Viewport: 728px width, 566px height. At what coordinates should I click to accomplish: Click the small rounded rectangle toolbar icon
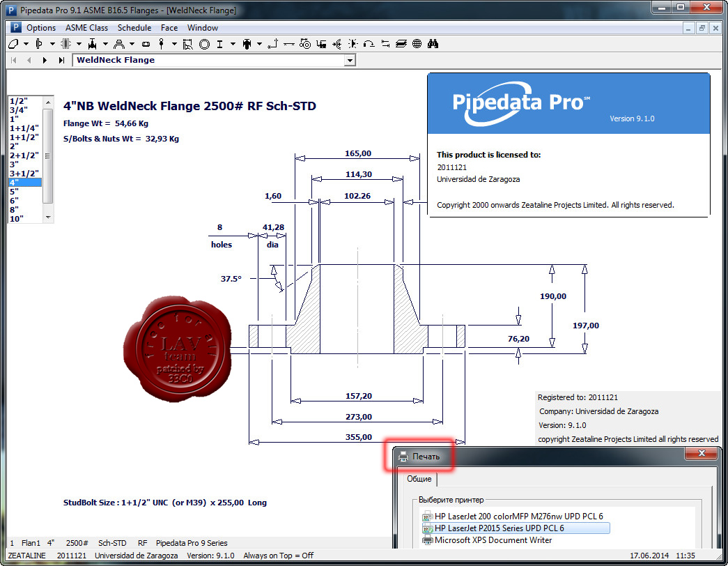[x=146, y=44]
